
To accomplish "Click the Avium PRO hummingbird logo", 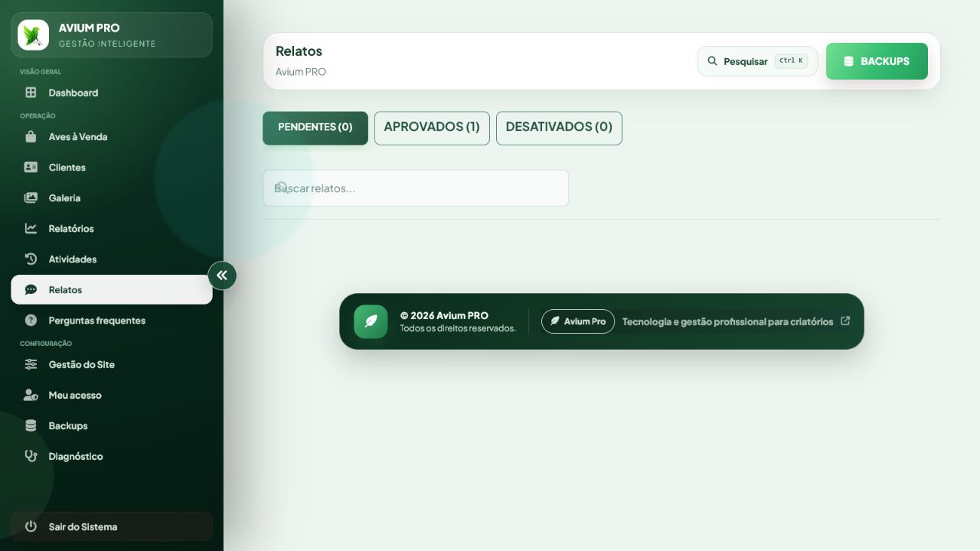I will (33, 34).
